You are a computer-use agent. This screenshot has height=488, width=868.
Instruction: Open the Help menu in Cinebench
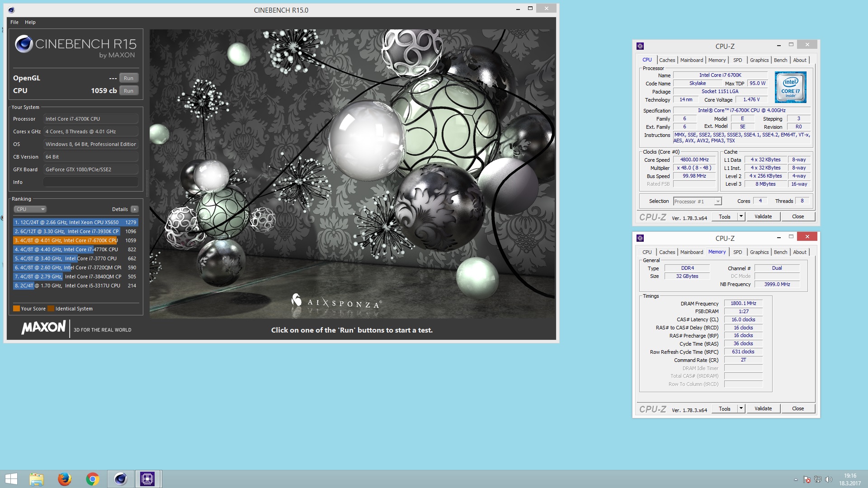pos(30,22)
